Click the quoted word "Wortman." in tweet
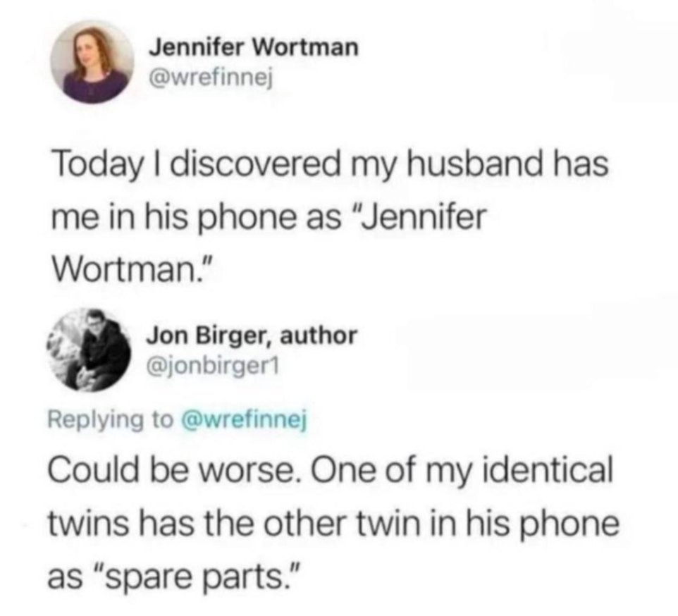This screenshot has width=678, height=616. click(x=132, y=270)
